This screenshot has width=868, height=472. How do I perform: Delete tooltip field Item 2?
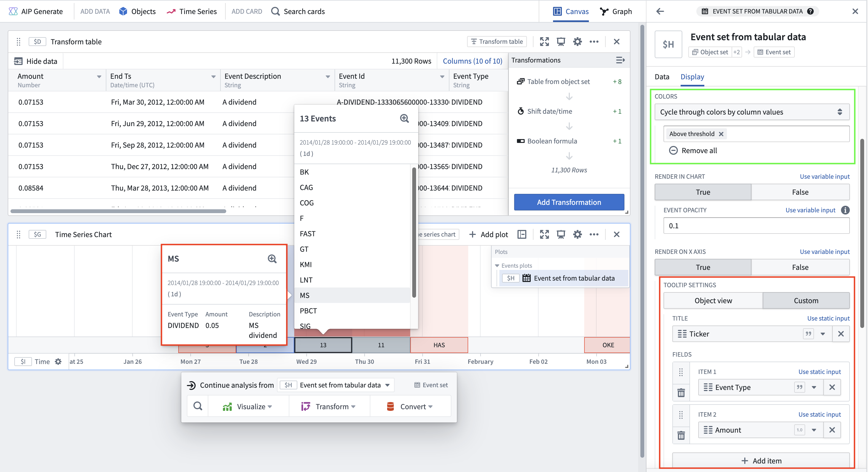681,435
